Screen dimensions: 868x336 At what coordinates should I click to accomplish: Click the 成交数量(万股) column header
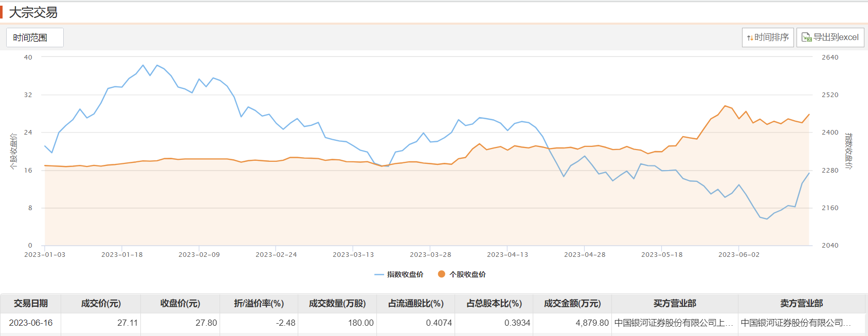[x=337, y=304]
